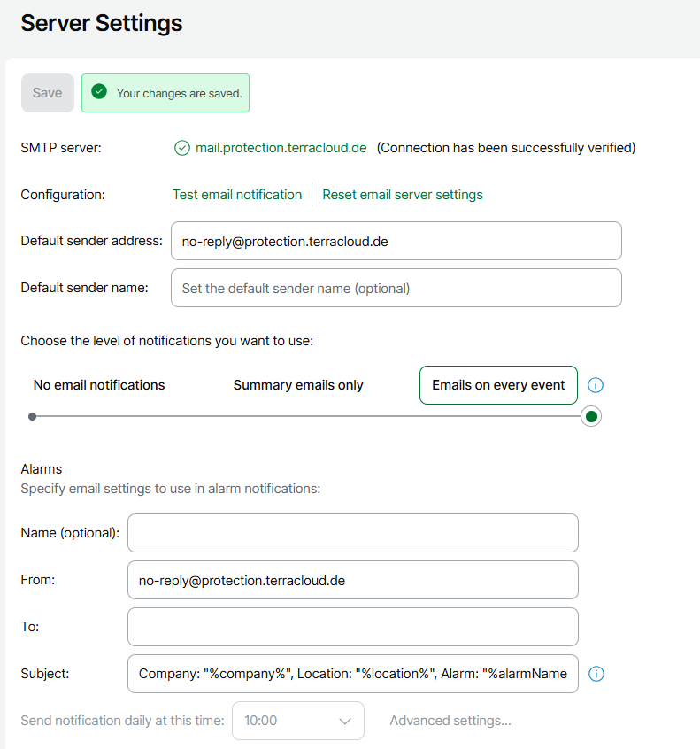Click the alarm Name (optional) field
The width and height of the screenshot is (700, 749).
[x=352, y=533]
